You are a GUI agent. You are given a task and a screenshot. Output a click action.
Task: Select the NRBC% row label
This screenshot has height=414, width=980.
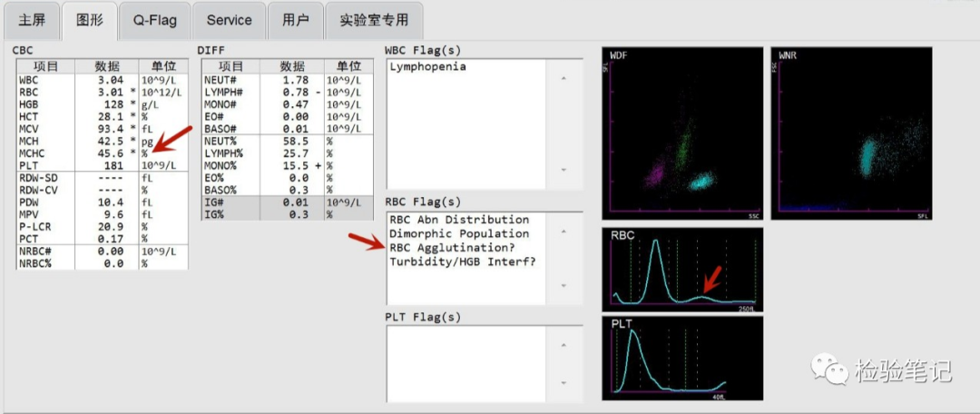(34, 263)
